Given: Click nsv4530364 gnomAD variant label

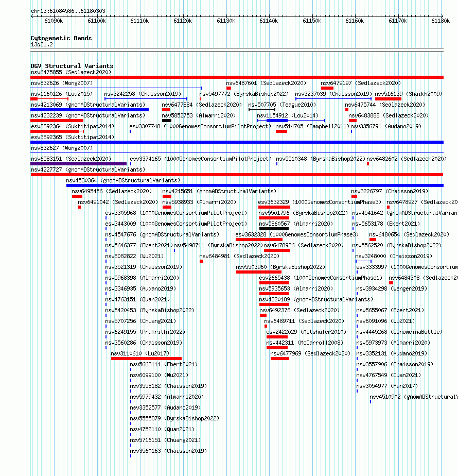Looking at the screenshot, I should click(x=123, y=181).
